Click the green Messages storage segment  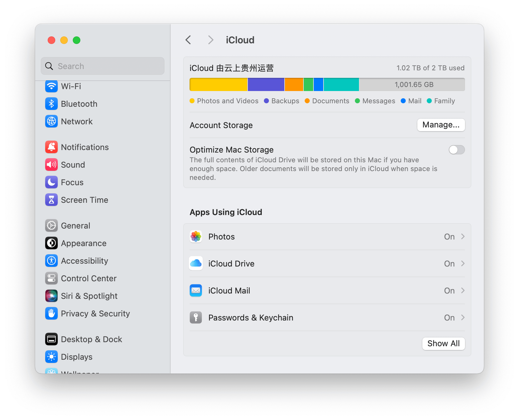pos(308,84)
